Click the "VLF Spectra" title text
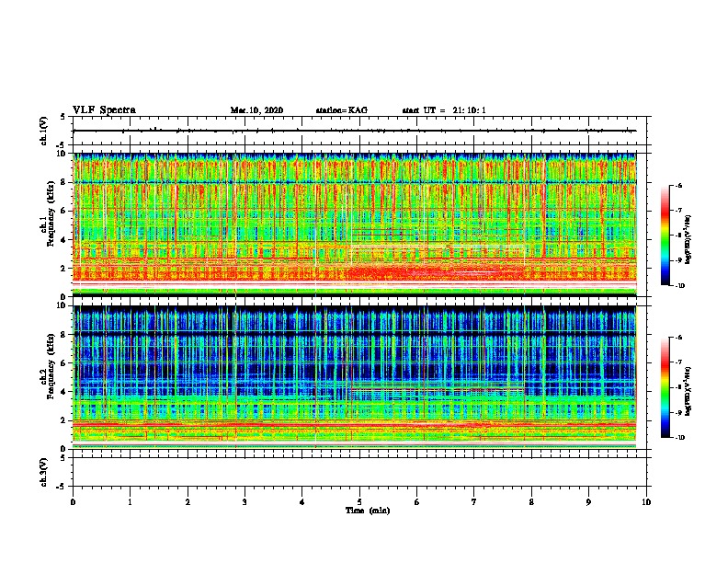The image size is (728, 563). coord(104,110)
